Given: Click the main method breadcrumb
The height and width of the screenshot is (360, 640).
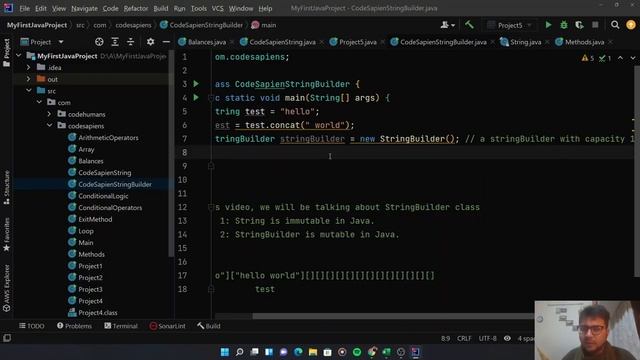Looking at the screenshot, I should pos(264,25).
